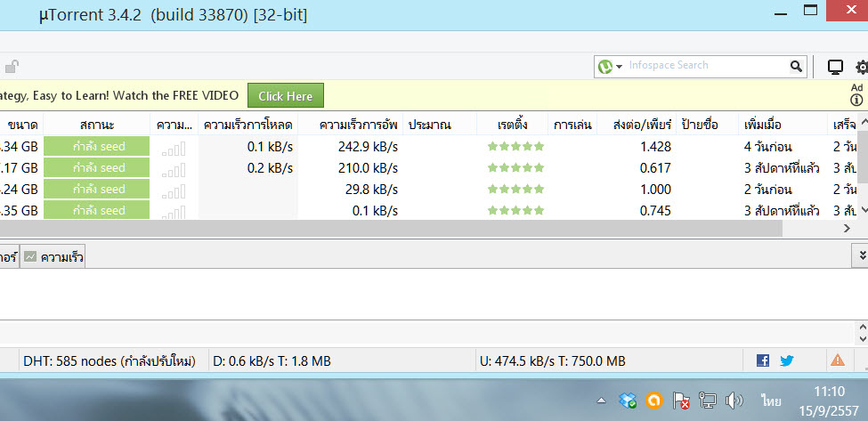Click the magnifier search icon

coord(796,67)
